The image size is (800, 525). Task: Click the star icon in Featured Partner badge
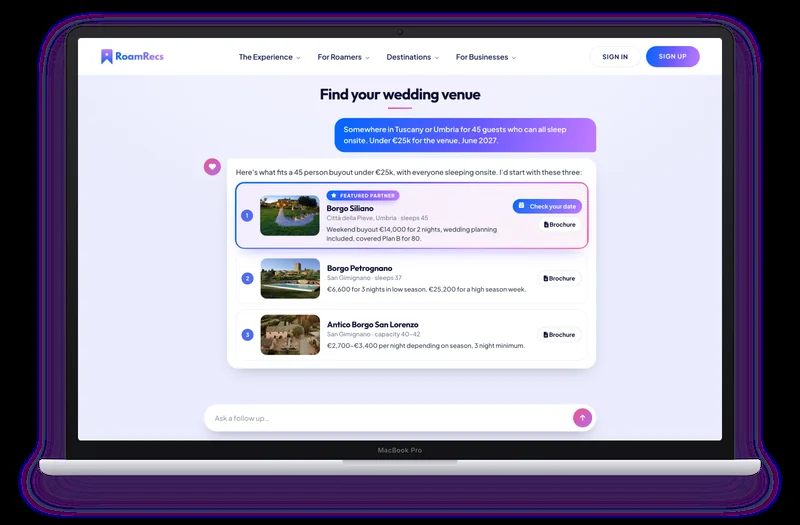(334, 195)
